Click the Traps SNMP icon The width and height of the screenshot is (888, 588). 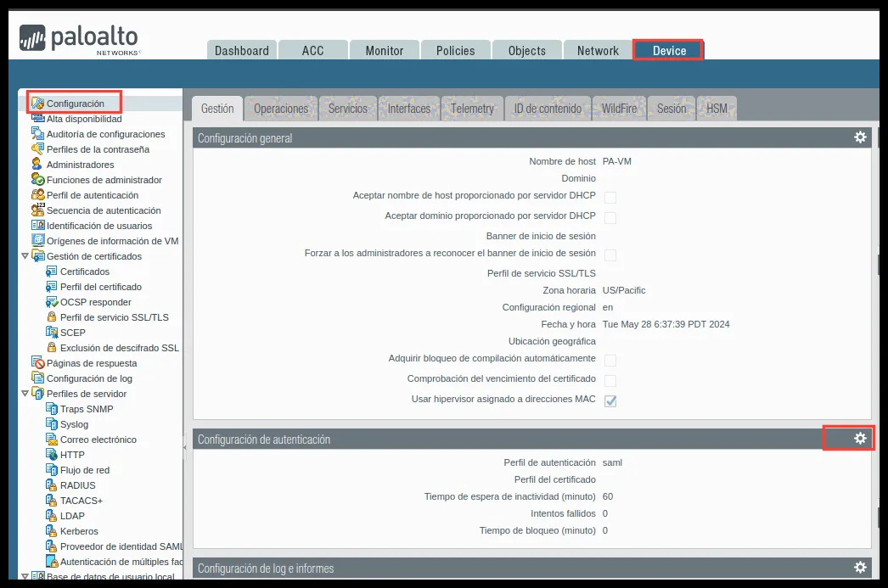tap(52, 409)
